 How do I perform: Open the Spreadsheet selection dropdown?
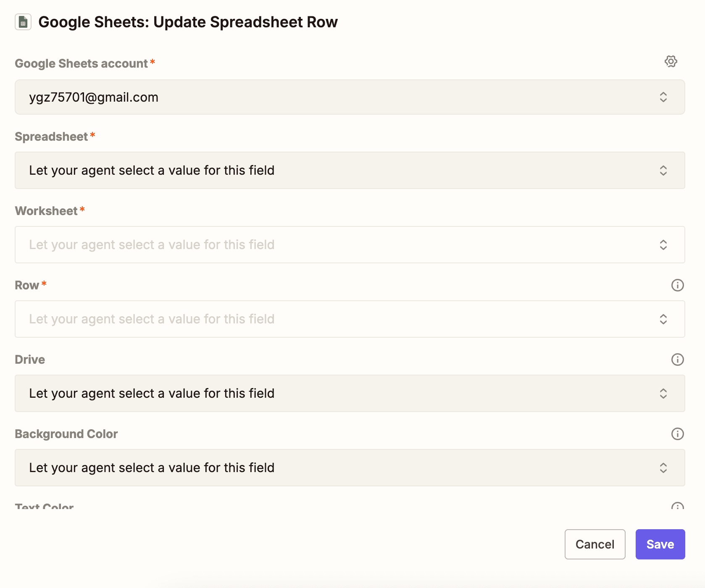click(336, 171)
